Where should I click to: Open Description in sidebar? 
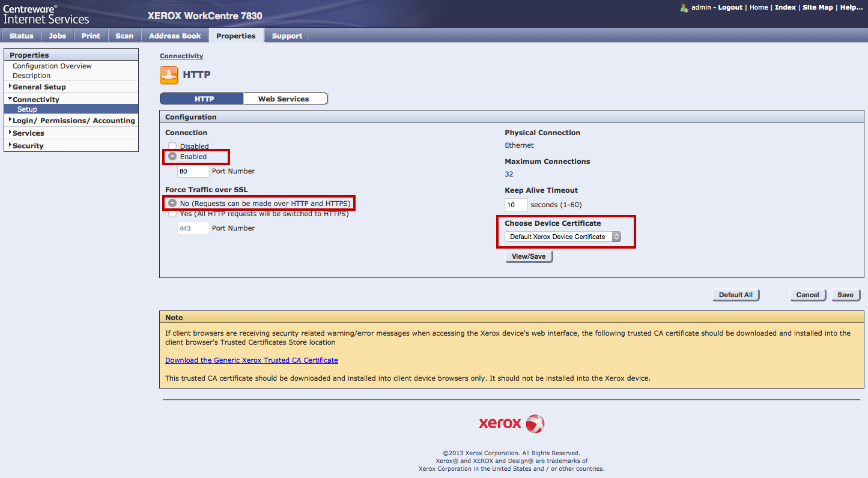pos(32,76)
